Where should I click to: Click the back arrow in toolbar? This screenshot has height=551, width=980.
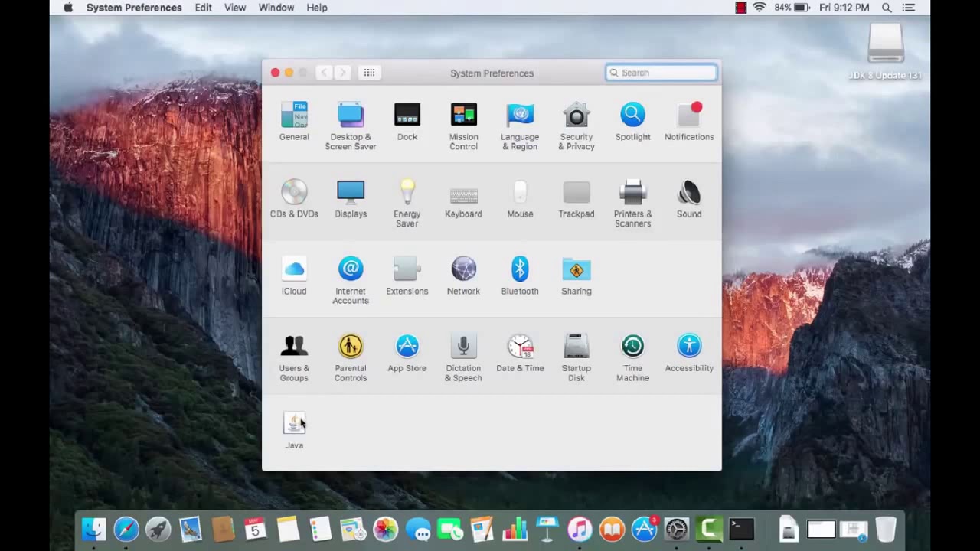(324, 73)
